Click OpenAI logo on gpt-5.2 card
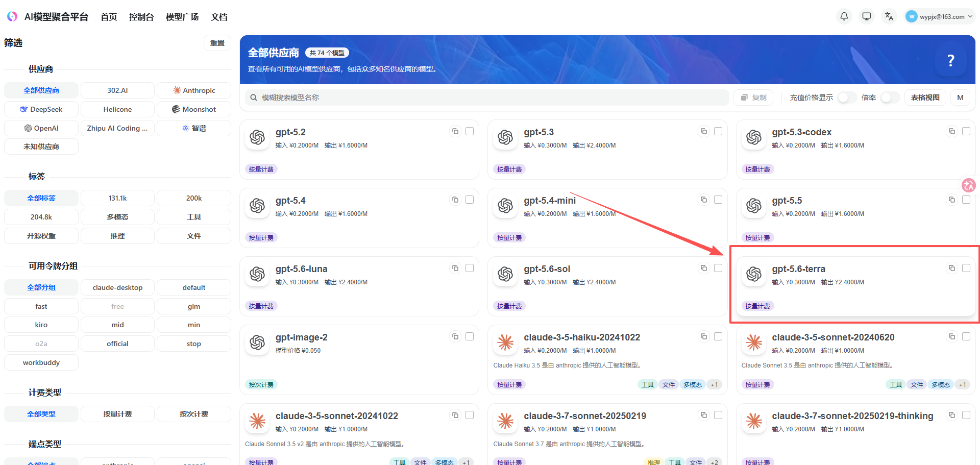 coord(257,137)
